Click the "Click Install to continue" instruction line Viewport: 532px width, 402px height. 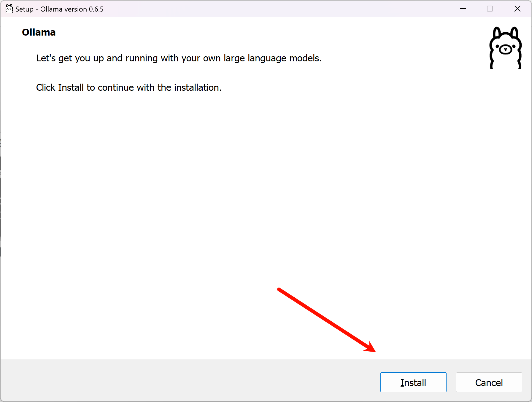[129, 87]
